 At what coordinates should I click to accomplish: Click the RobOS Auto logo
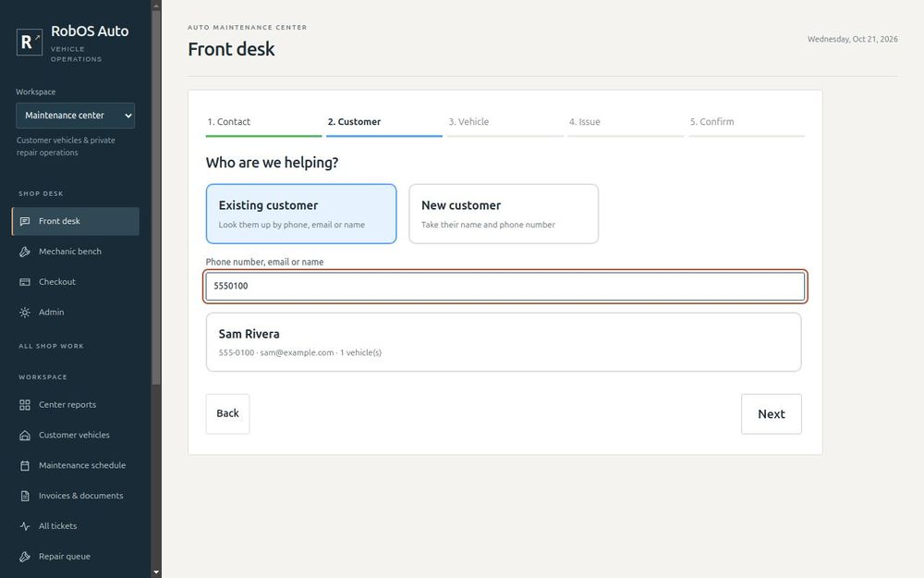click(x=30, y=42)
